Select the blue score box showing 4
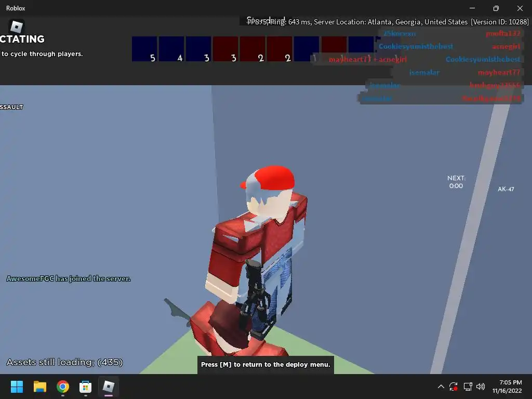This screenshot has width=532, height=399. (171, 49)
